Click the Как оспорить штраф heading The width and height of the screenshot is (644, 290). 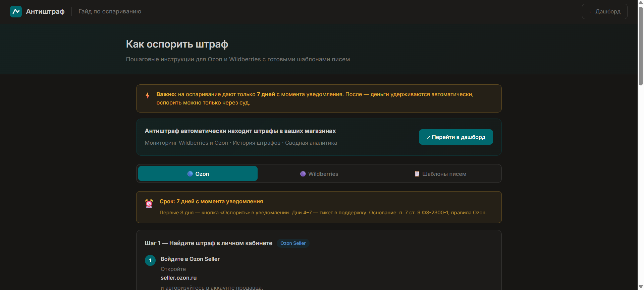tap(177, 44)
